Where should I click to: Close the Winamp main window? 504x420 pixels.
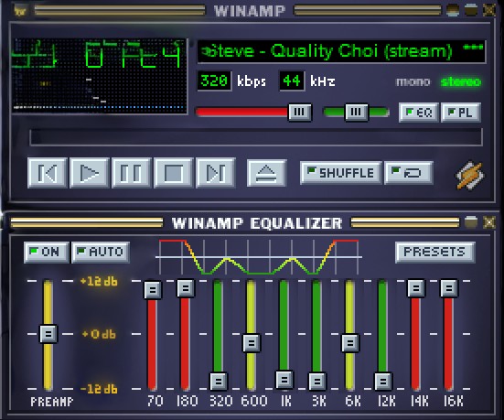pos(489,10)
